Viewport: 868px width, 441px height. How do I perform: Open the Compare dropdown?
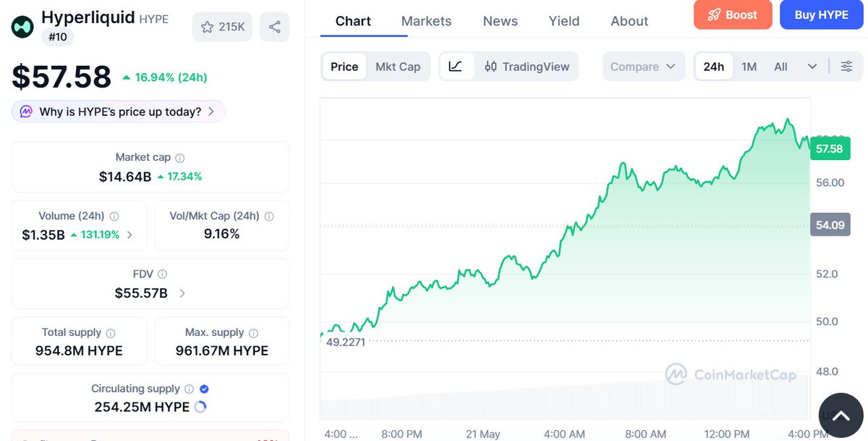[643, 67]
